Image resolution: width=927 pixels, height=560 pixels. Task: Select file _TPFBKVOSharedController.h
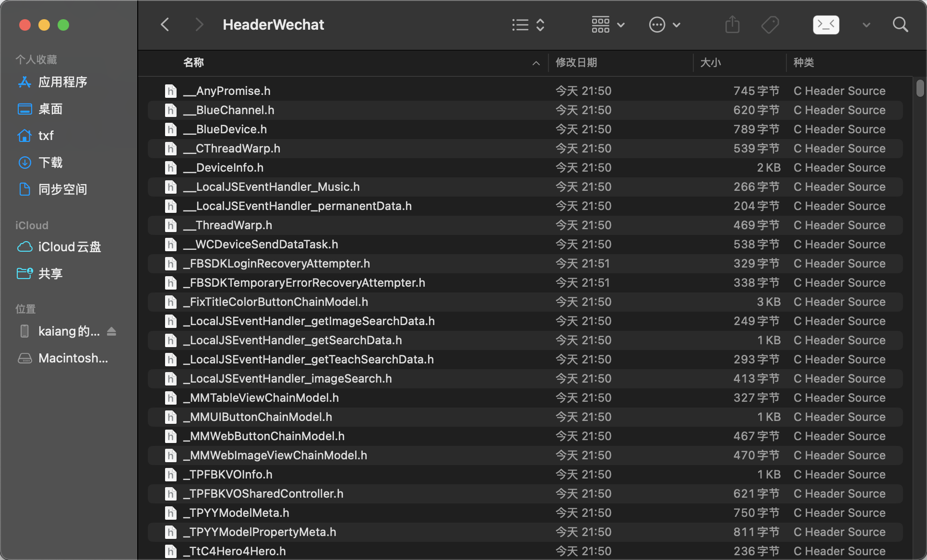coord(525,493)
